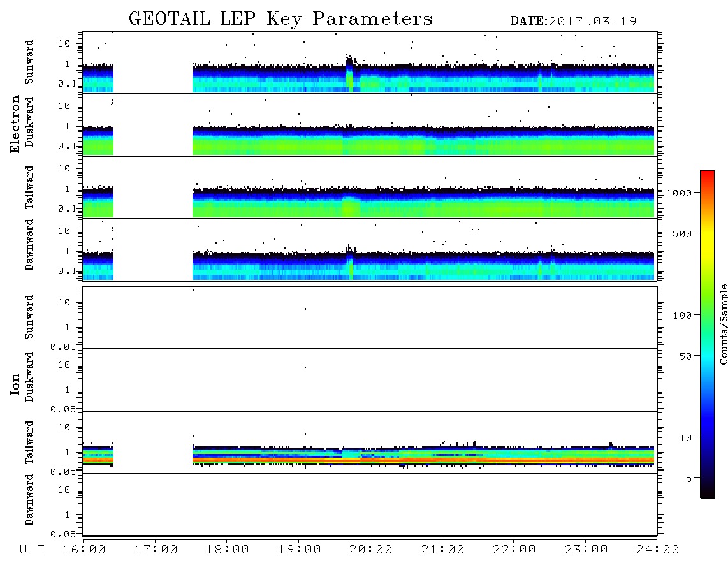Click the "GEOTAIL LEP Key Parameters" title
This screenshot has width=728, height=561.
coord(280,19)
